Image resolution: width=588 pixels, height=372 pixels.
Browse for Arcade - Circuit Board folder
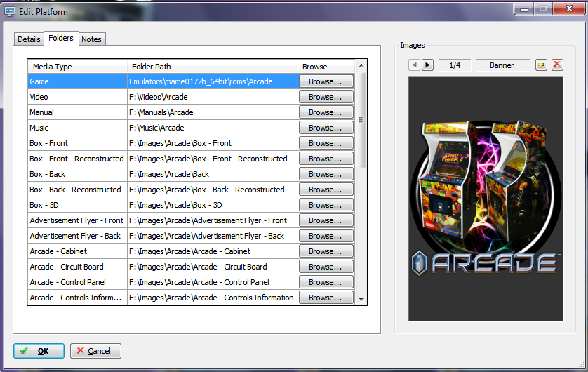[326, 267]
